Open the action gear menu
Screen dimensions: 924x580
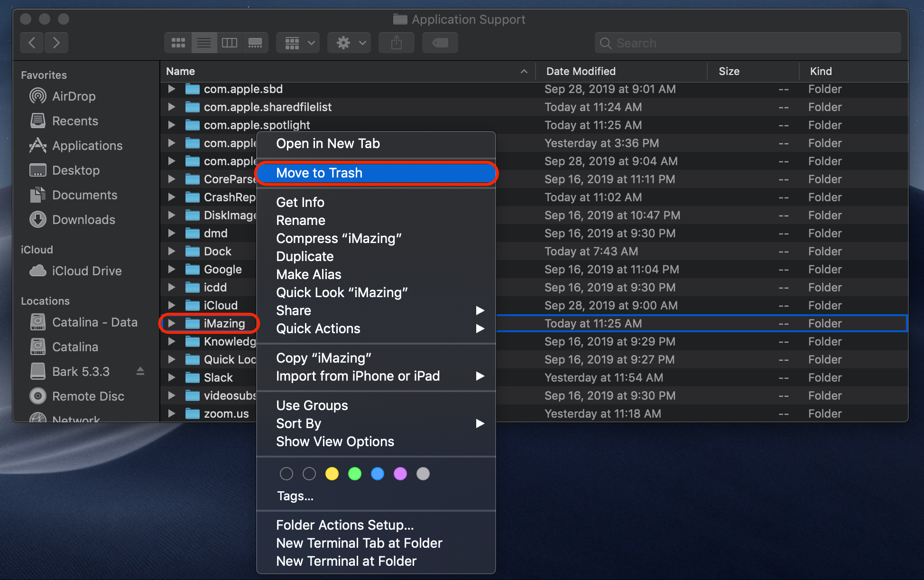click(x=349, y=43)
